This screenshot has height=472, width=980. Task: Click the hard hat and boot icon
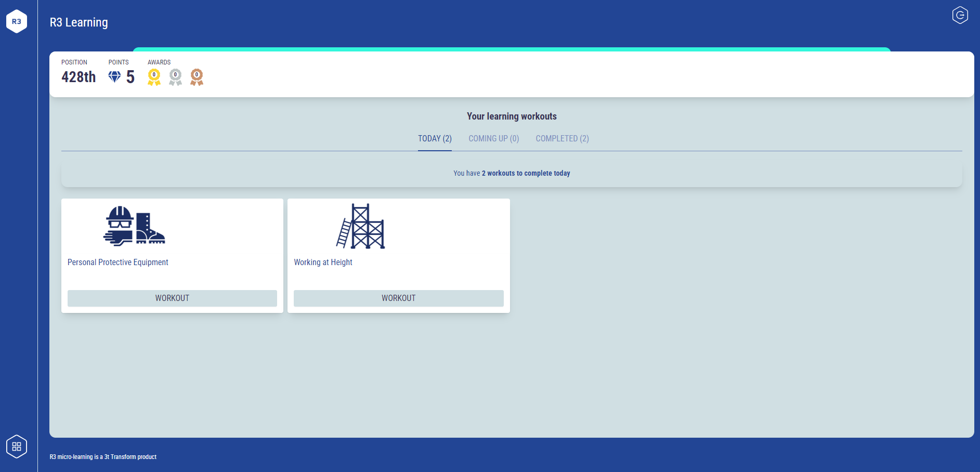click(134, 226)
